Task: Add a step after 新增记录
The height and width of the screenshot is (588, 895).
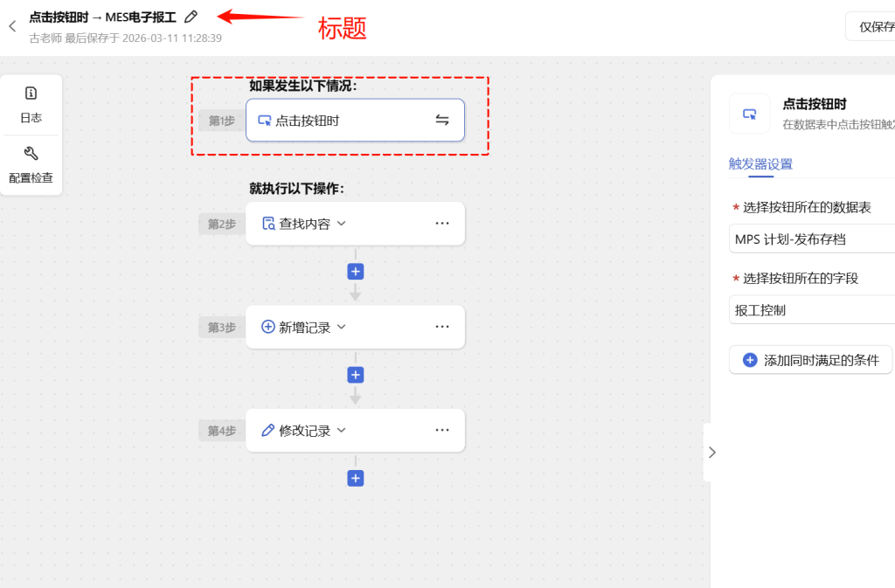Action: click(x=356, y=375)
